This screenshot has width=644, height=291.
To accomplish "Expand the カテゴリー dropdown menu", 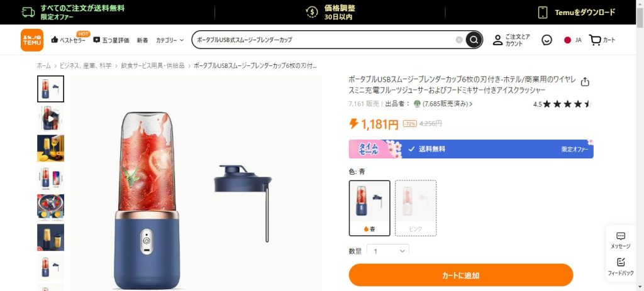I will click(170, 40).
